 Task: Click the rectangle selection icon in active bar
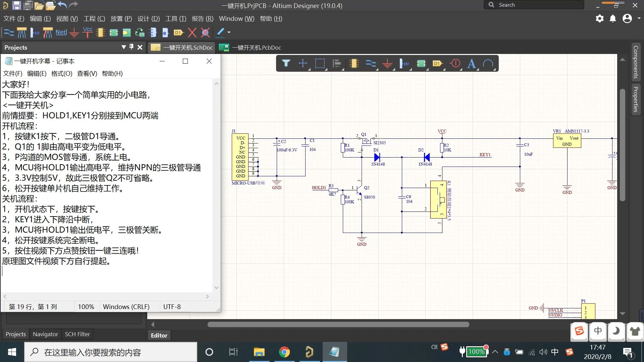click(x=320, y=63)
